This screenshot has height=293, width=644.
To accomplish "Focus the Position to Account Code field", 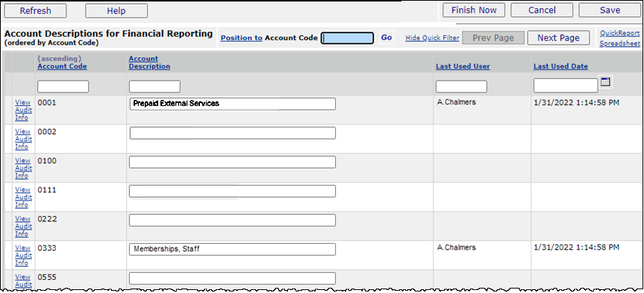I will [x=348, y=38].
